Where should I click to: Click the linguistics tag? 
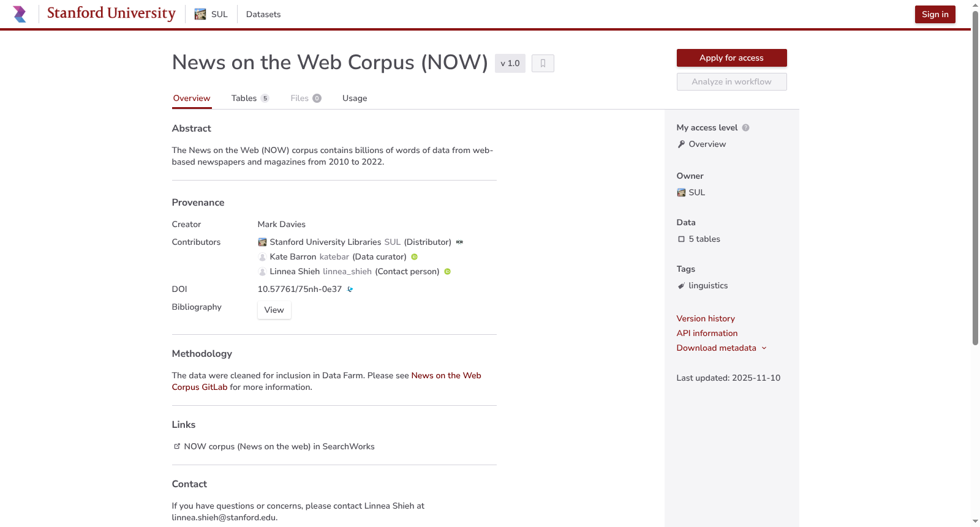coord(708,286)
